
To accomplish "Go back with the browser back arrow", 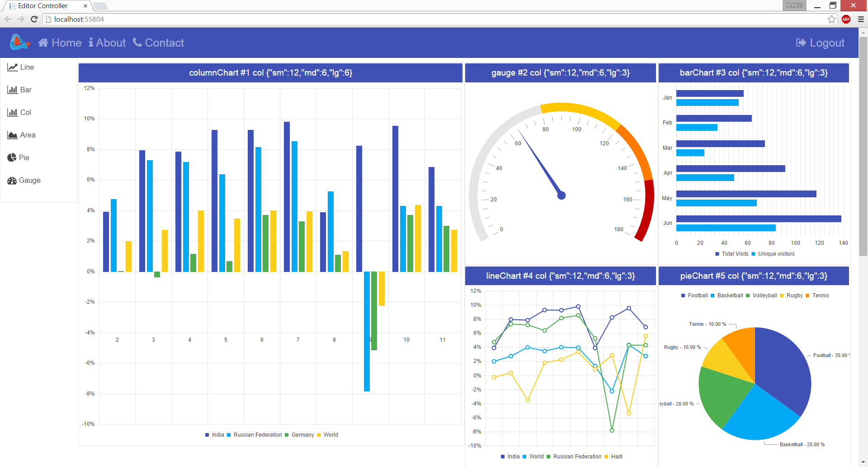I will (x=8, y=19).
